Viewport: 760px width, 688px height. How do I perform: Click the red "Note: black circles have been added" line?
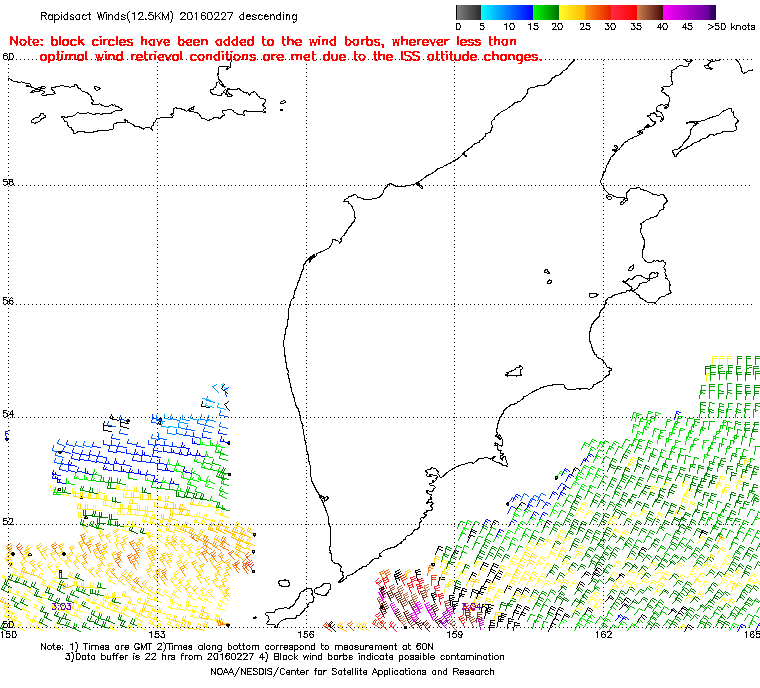[x=263, y=41]
